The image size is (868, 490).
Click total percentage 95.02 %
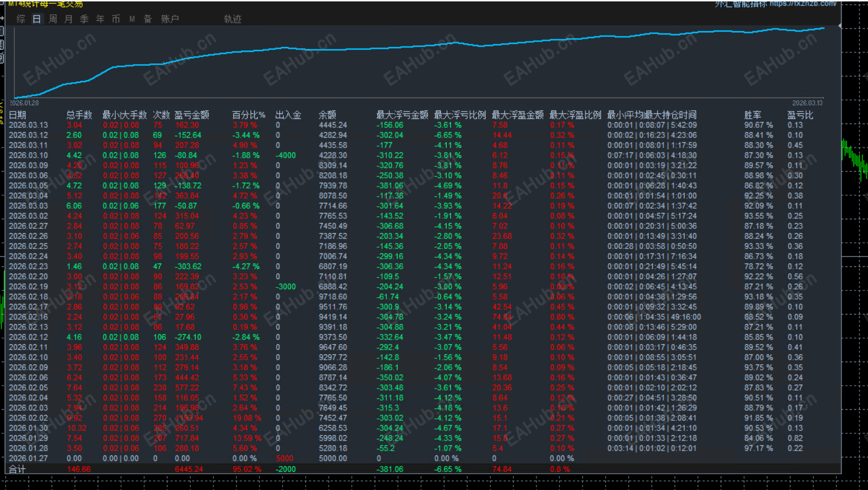(247, 469)
